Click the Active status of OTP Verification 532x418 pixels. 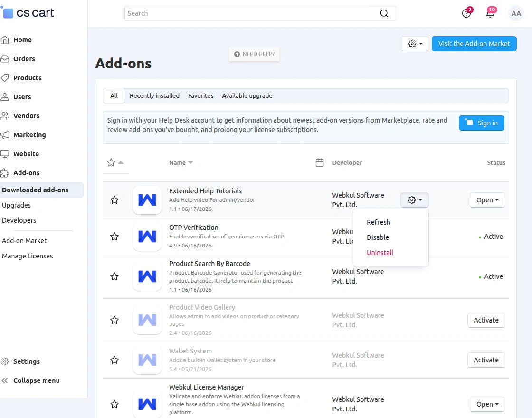[491, 237]
